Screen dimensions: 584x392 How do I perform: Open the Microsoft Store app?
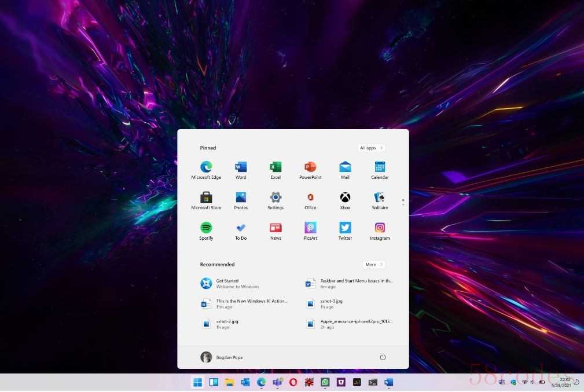(x=206, y=199)
